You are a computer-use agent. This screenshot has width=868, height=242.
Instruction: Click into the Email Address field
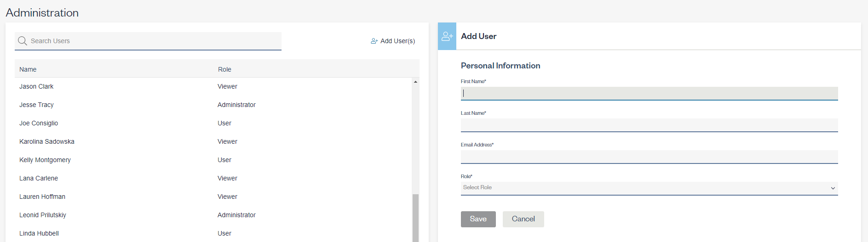point(649,157)
